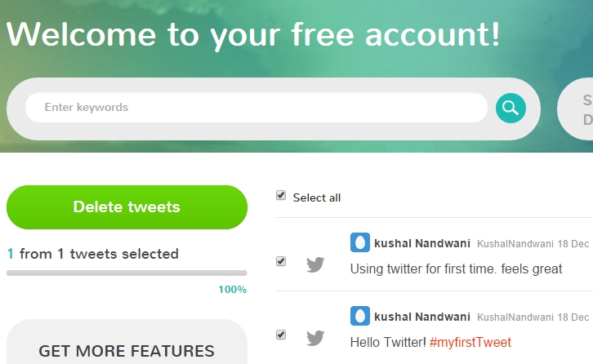
Task: Toggle the Select all checkbox
Action: tap(281, 196)
